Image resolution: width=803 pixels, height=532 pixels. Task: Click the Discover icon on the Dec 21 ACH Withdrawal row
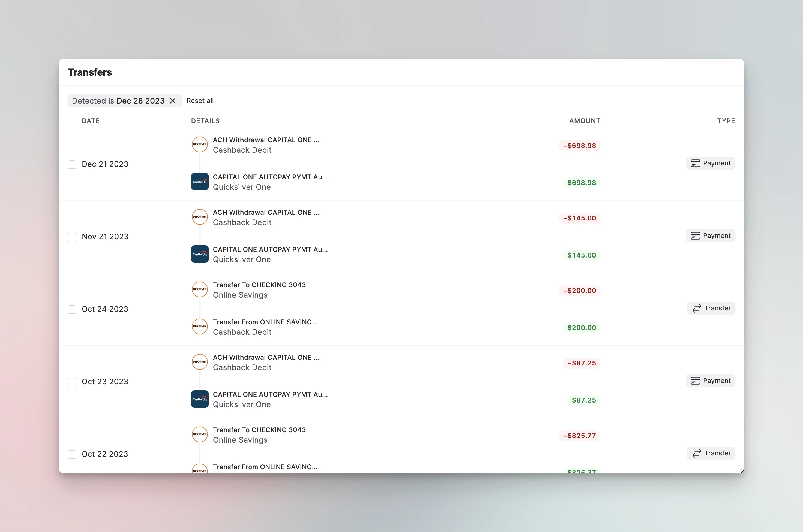(x=200, y=144)
